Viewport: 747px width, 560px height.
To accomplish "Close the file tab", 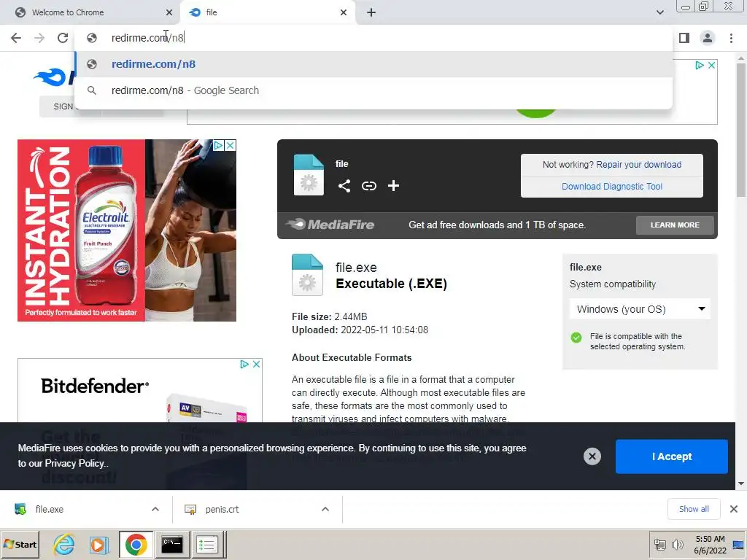I will click(344, 12).
